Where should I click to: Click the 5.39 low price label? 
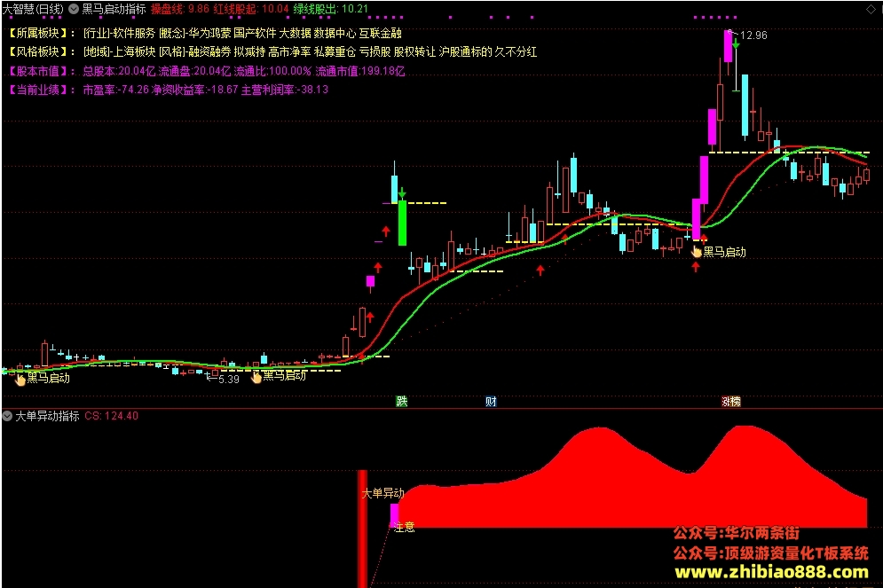pos(229,380)
